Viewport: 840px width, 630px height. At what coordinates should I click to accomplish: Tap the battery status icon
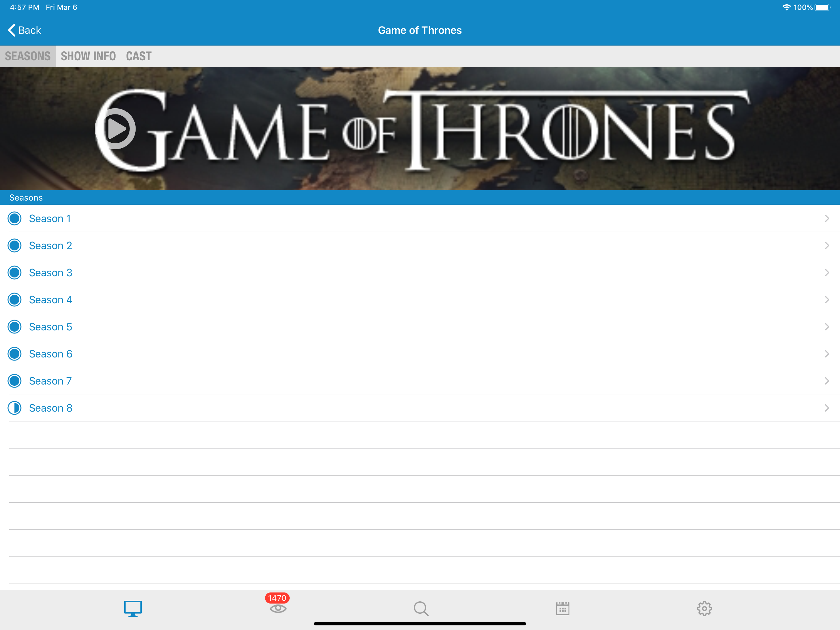822,7
